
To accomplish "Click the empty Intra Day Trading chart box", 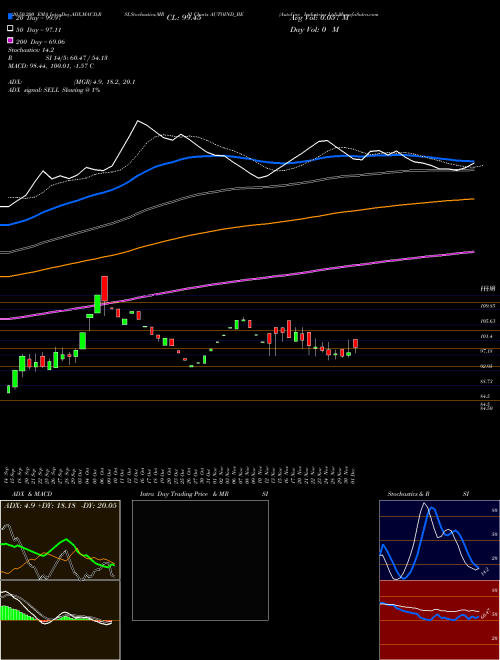I will pyautogui.click(x=200, y=560).
